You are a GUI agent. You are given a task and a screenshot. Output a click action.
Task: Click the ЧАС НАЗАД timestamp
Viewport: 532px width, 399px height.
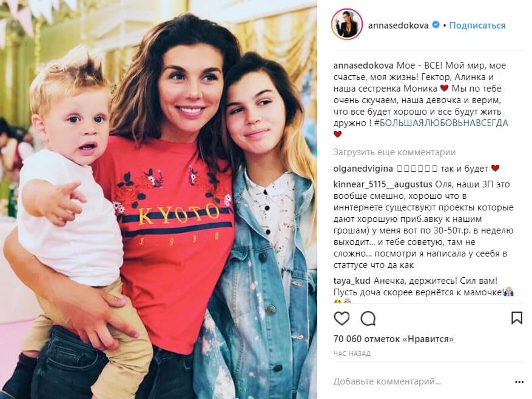(x=352, y=354)
